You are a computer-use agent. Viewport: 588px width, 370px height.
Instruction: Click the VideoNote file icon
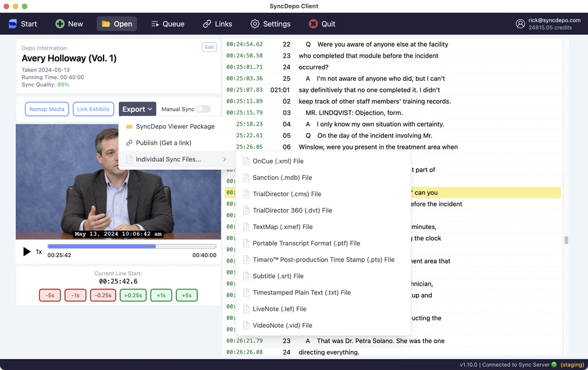pyautogui.click(x=246, y=325)
